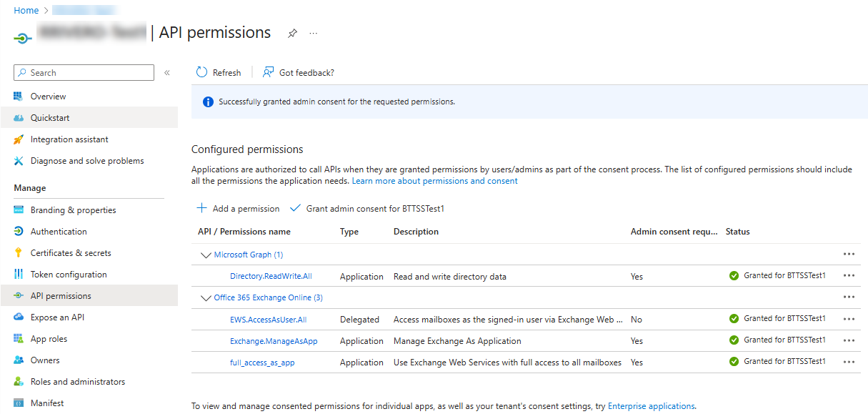Collapse the Microsoft Graph permissions group
Image resolution: width=868 pixels, height=414 pixels.
[206, 255]
